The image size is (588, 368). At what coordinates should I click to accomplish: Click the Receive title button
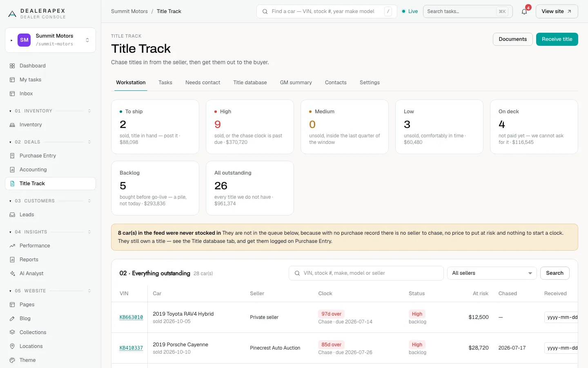pos(557,39)
